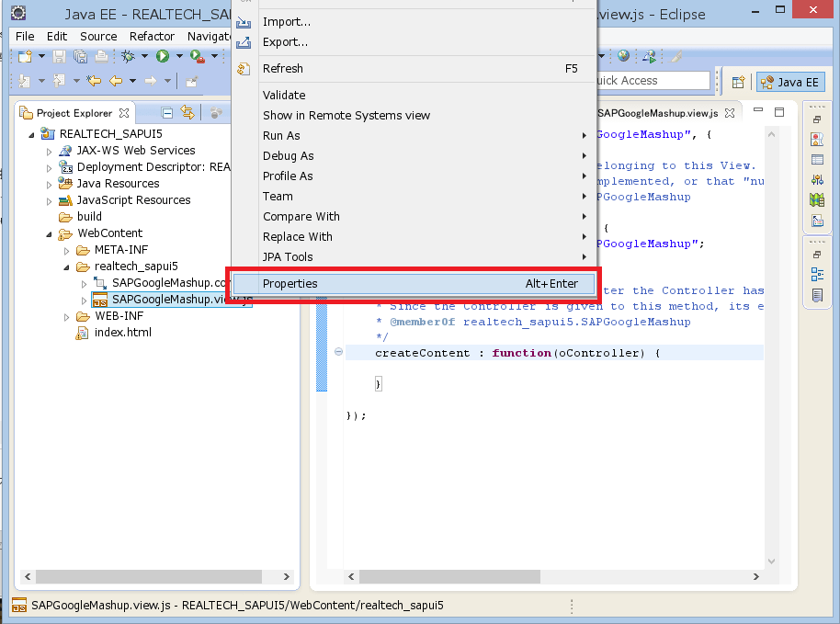The width and height of the screenshot is (840, 624).
Task: Restore the lower right trim stack
Action: coord(817,255)
